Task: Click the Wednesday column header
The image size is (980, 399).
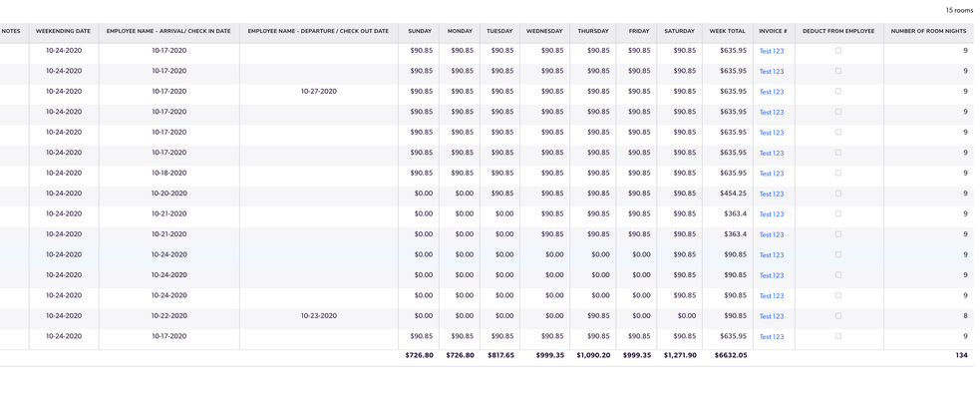Action: 544,31
